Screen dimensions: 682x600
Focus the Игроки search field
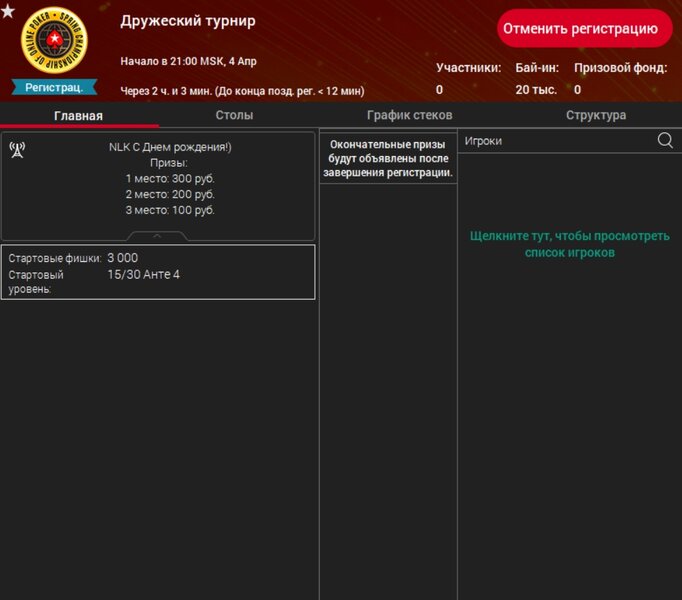click(555, 141)
